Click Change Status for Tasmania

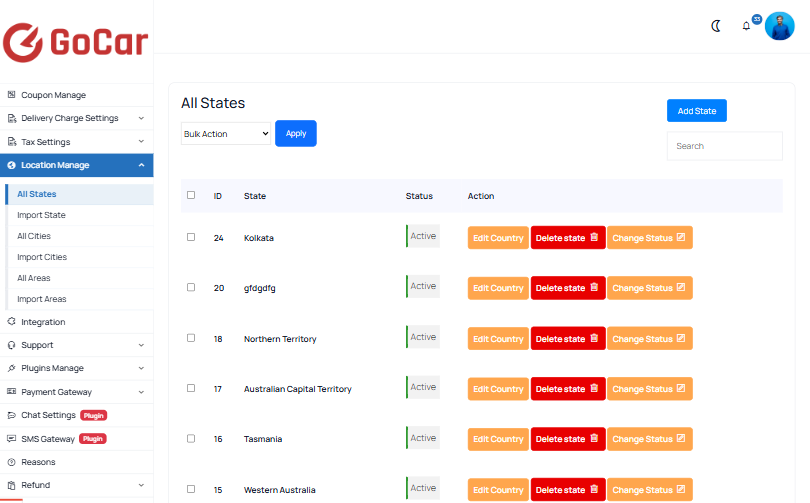pos(649,439)
